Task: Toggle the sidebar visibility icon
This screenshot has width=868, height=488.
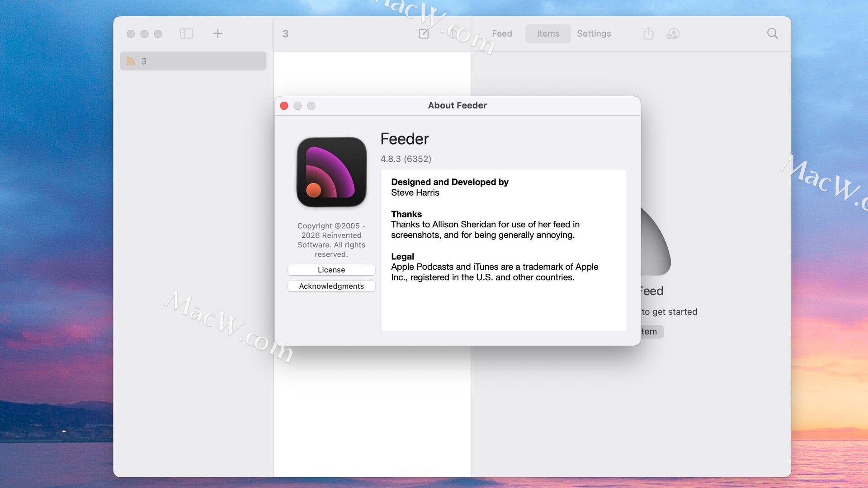Action: 186,33
